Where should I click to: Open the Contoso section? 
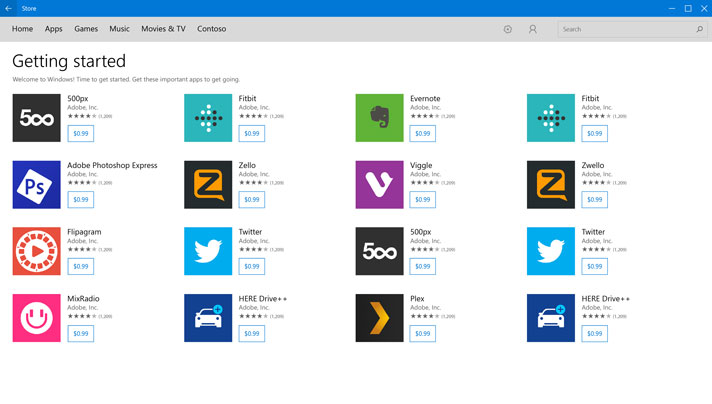(x=212, y=29)
